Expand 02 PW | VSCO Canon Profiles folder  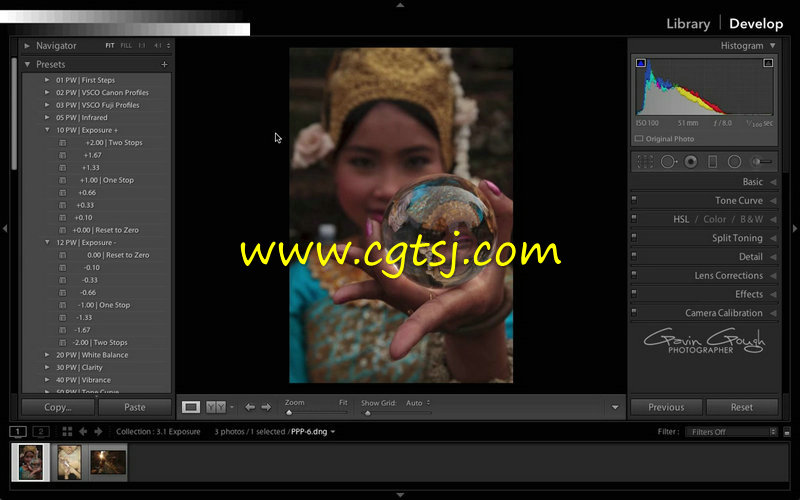pos(47,92)
